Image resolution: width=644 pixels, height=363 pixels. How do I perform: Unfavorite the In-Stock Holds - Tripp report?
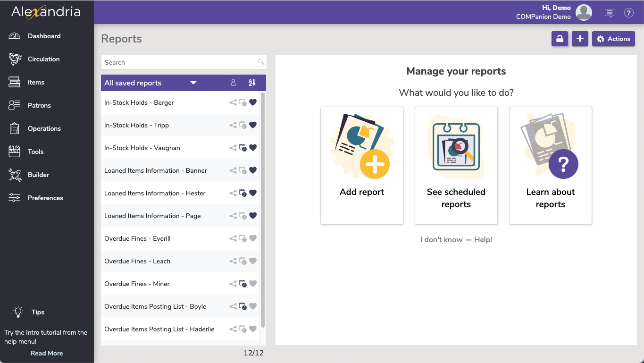pyautogui.click(x=253, y=125)
